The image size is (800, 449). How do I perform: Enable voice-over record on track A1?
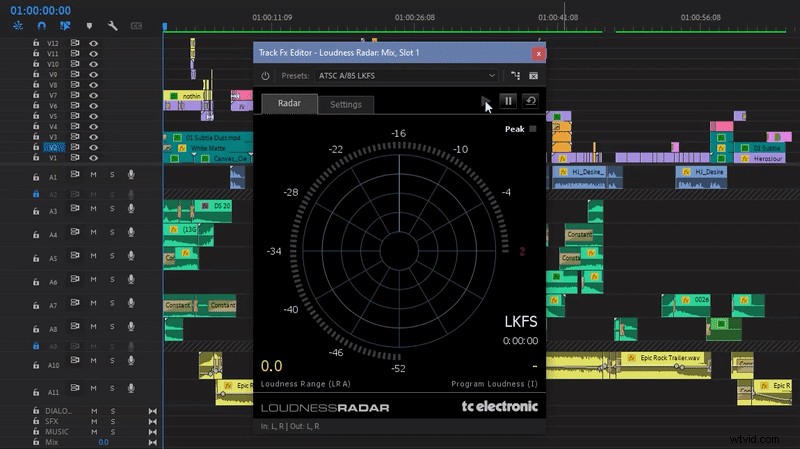131,175
